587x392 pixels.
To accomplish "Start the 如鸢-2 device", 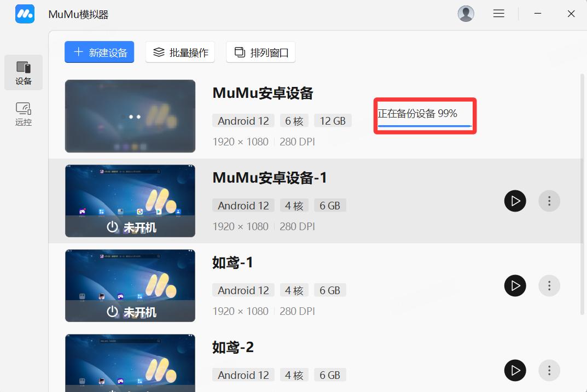I will [515, 370].
